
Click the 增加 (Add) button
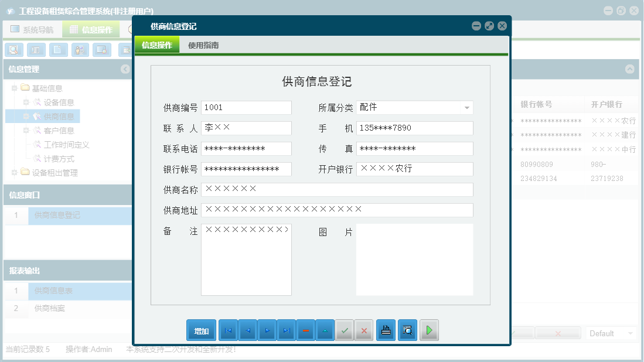point(201,330)
